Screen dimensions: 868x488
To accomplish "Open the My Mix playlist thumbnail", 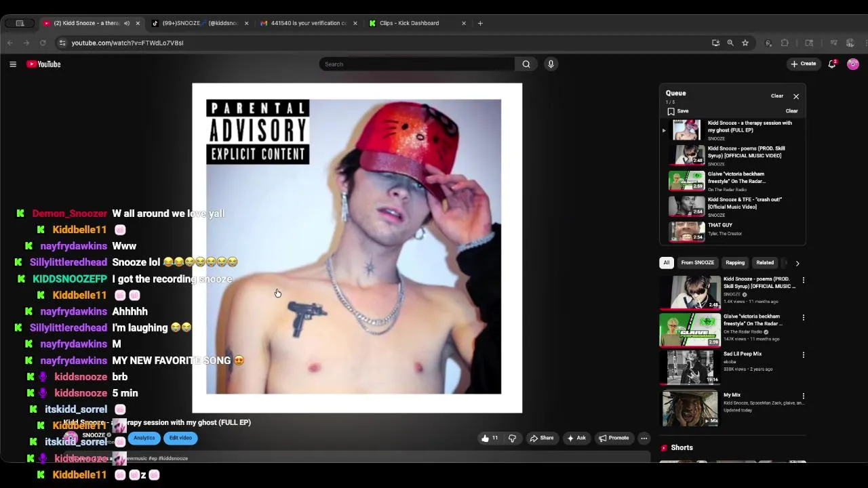I will (x=690, y=409).
